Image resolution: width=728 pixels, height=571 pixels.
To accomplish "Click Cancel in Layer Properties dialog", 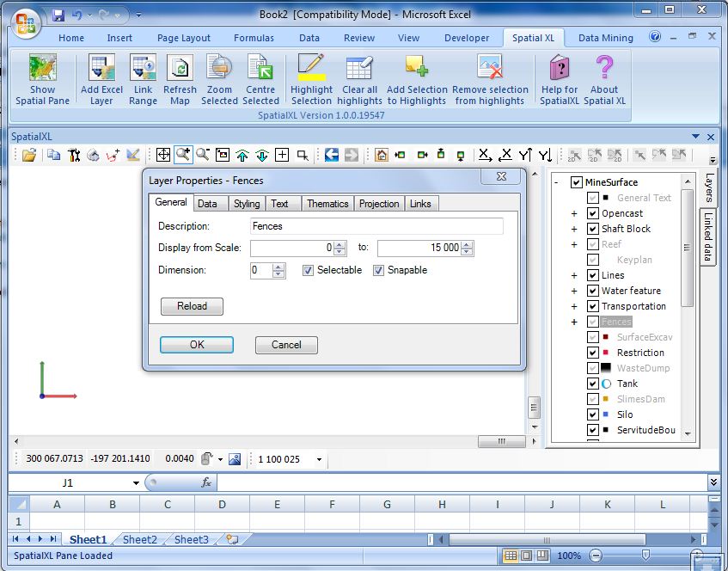I will click(286, 345).
